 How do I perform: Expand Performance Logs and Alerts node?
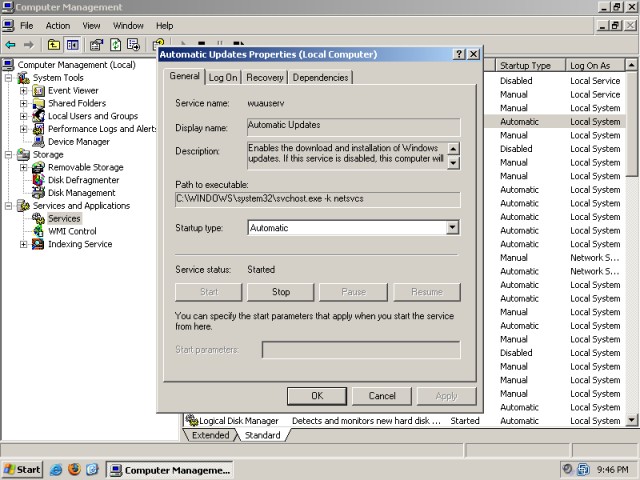(x=24, y=129)
